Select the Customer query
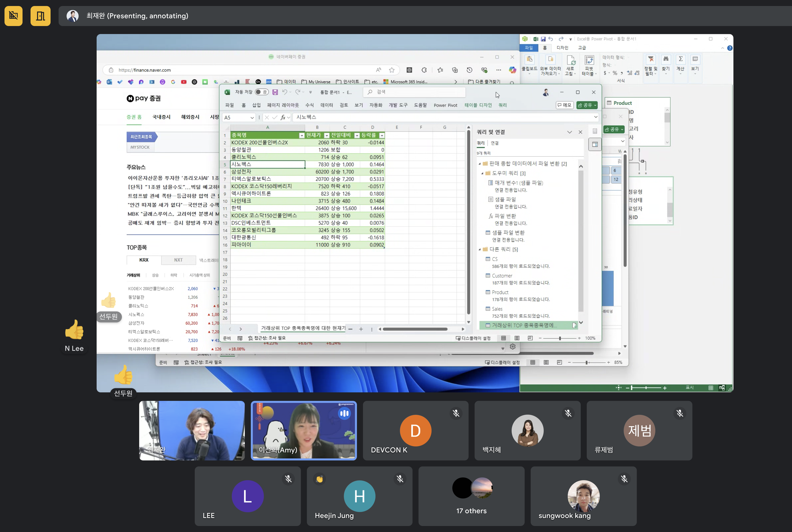 pos(502,276)
